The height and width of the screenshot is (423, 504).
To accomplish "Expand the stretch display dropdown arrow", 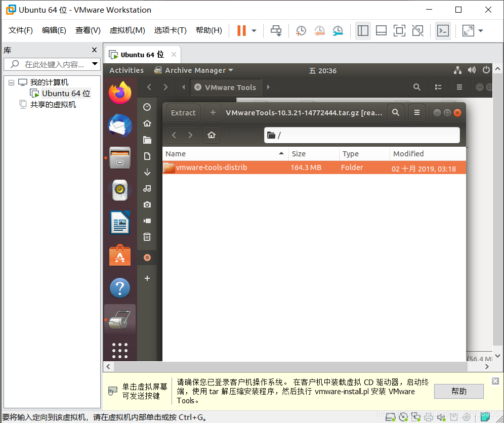I will coord(481,31).
